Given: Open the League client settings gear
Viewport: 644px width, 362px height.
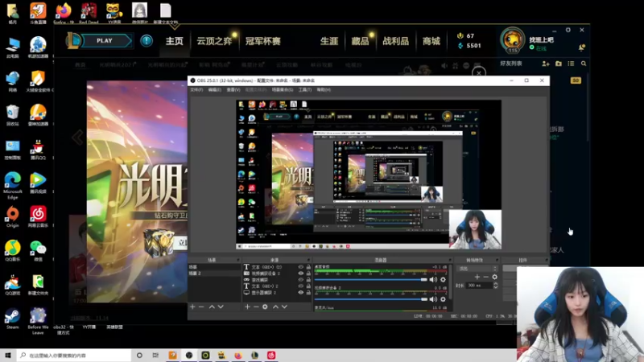Looking at the screenshot, I should pos(568,30).
